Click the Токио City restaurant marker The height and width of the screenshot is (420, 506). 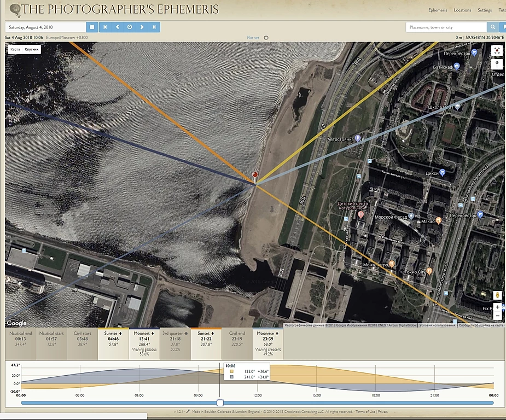pyautogui.click(x=429, y=271)
